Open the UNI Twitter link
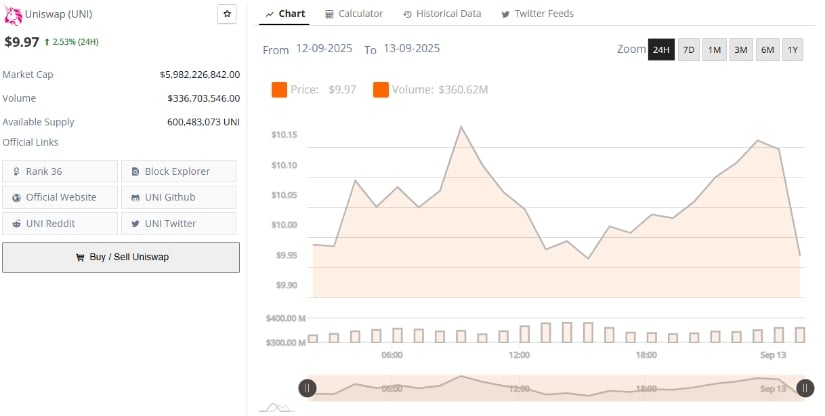 tap(179, 224)
